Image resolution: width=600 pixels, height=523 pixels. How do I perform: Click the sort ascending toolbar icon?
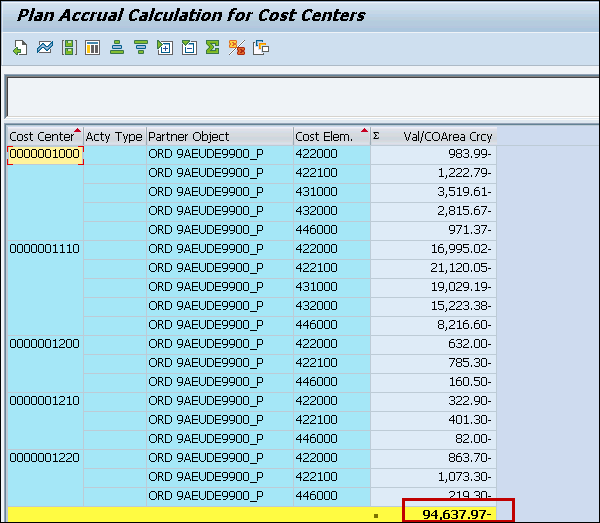coord(117,47)
